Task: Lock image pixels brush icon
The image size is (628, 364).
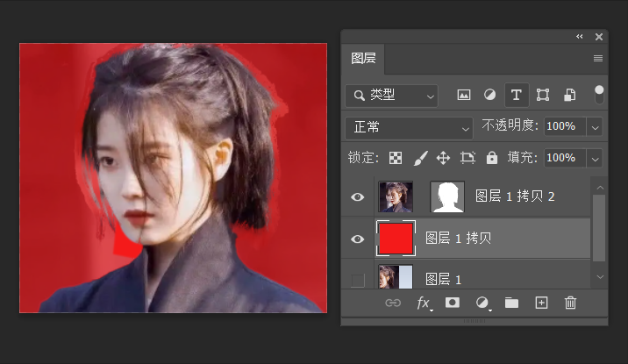Action: coord(420,158)
